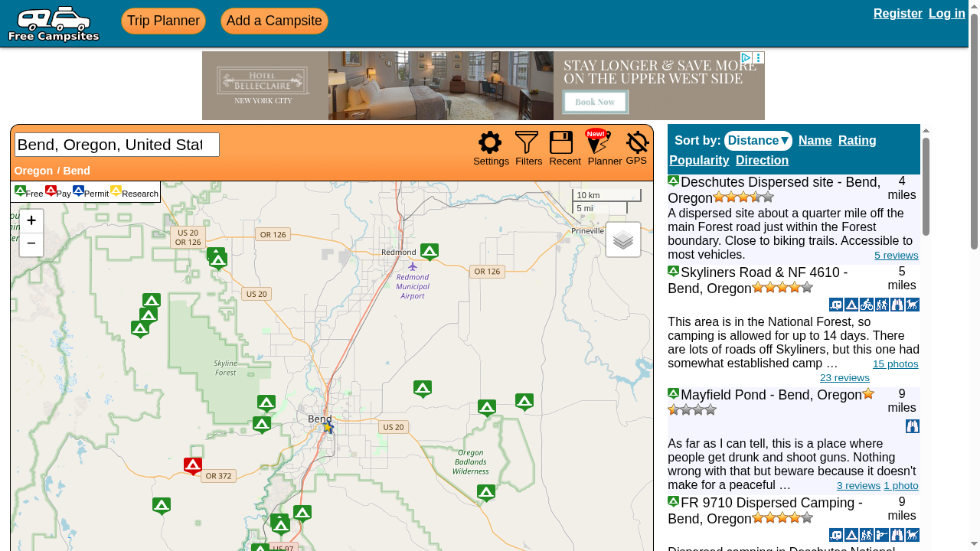Click the Free Campsites logo
Screen dimensions: 980x551
point(54,24)
